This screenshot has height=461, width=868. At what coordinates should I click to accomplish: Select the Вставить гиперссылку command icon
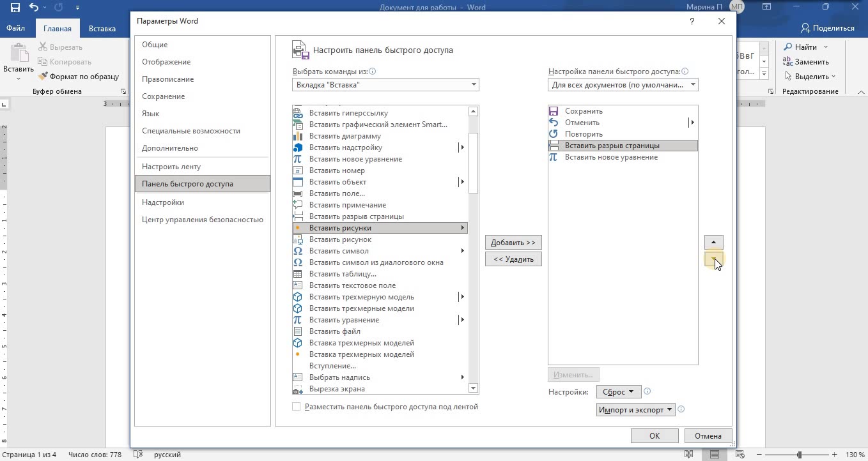tap(298, 113)
